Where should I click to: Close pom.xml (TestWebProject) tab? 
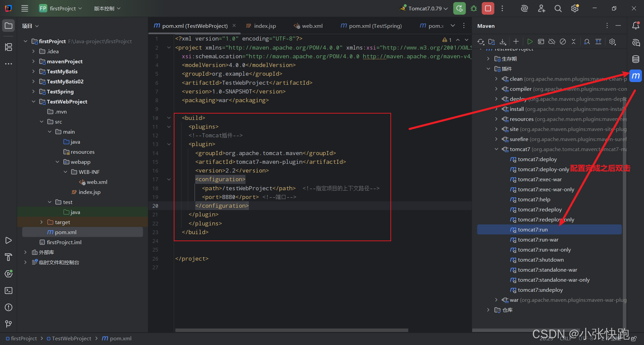tap(234, 25)
